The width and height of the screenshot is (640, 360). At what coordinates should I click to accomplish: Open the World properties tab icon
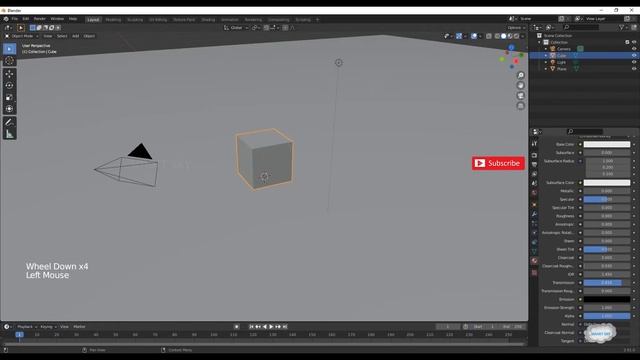534,193
